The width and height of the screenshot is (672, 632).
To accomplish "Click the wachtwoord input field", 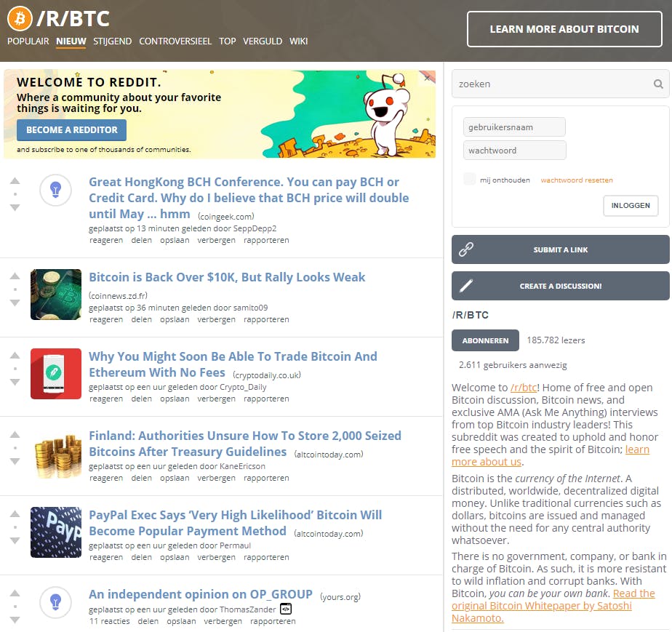I will click(514, 151).
